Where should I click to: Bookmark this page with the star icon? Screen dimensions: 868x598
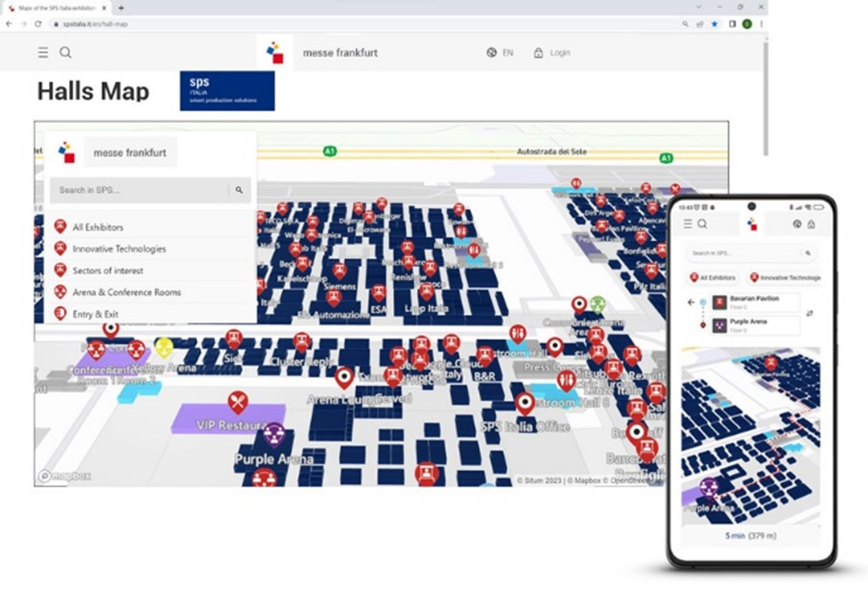pyautogui.click(x=714, y=23)
